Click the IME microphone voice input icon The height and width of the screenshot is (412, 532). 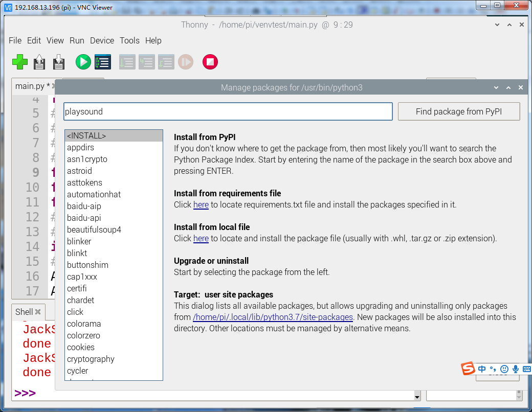(516, 369)
